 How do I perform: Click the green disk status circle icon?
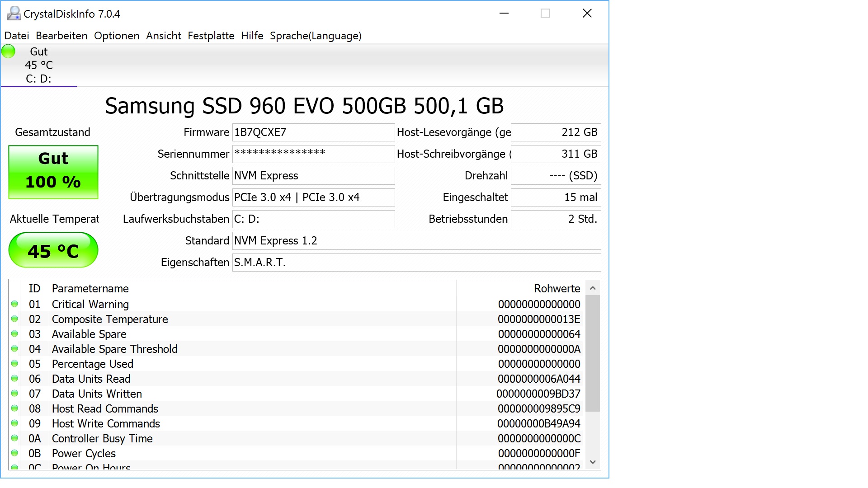(9, 52)
